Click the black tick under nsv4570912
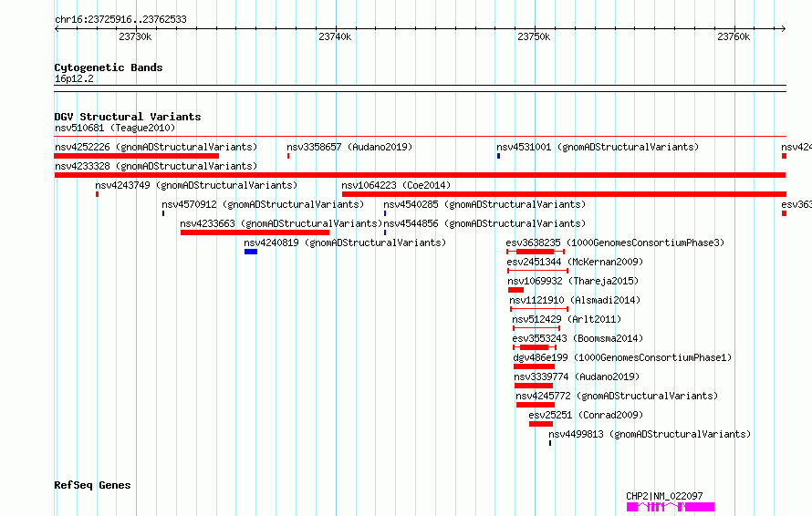This screenshot has height=516, width=812. point(163,213)
